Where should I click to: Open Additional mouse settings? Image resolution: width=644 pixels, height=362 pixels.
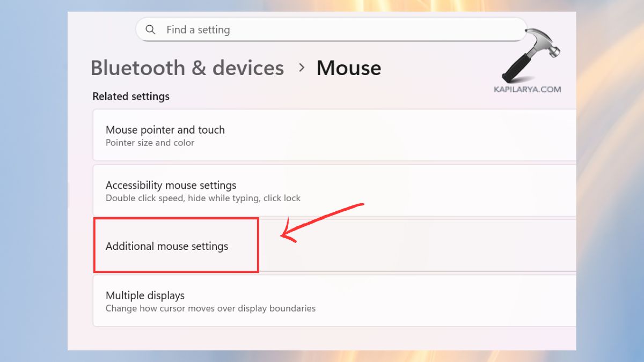167,246
